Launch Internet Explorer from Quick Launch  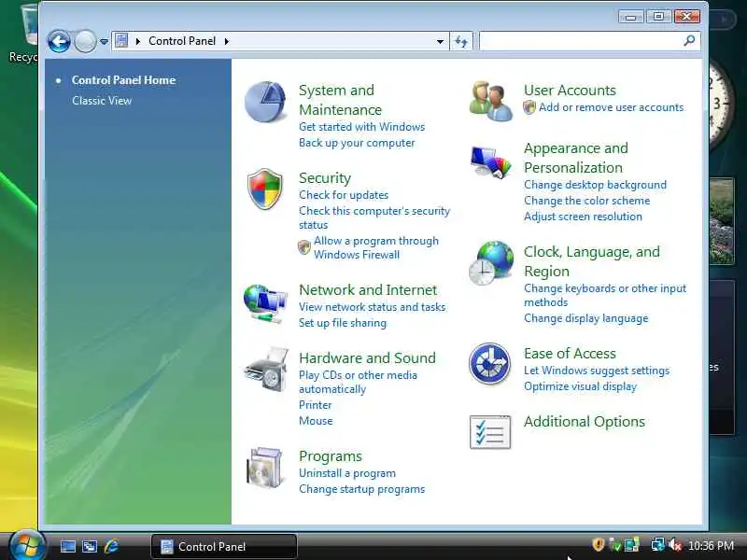click(111, 546)
